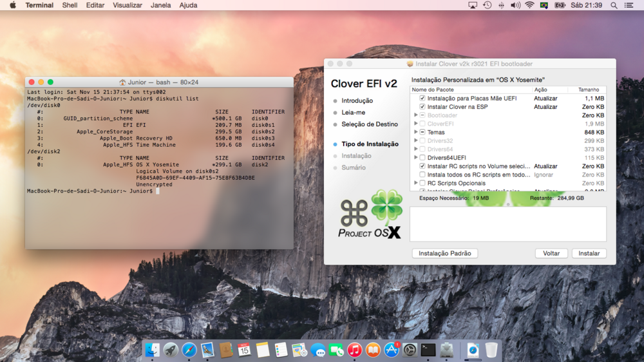Image resolution: width=644 pixels, height=362 pixels.
Task: Launch Safari from the dock
Action: (x=189, y=350)
